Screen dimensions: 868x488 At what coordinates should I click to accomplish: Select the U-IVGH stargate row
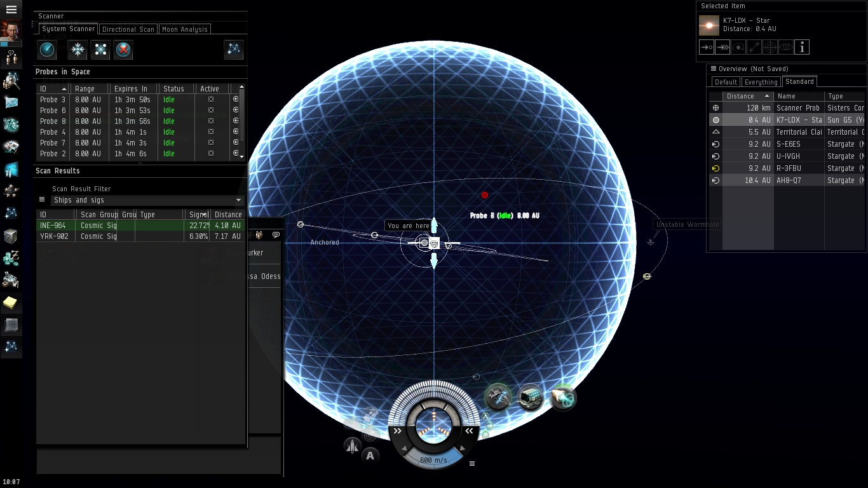(788, 156)
